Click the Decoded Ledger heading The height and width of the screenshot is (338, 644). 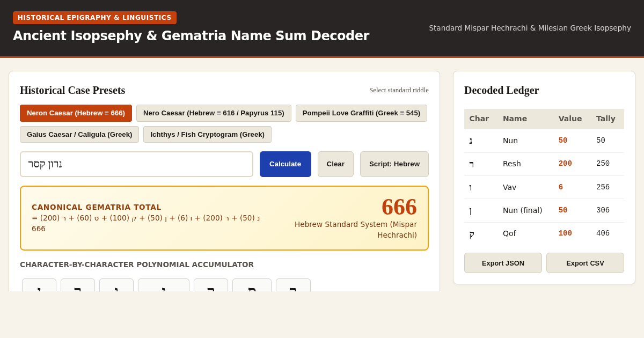[501, 90]
